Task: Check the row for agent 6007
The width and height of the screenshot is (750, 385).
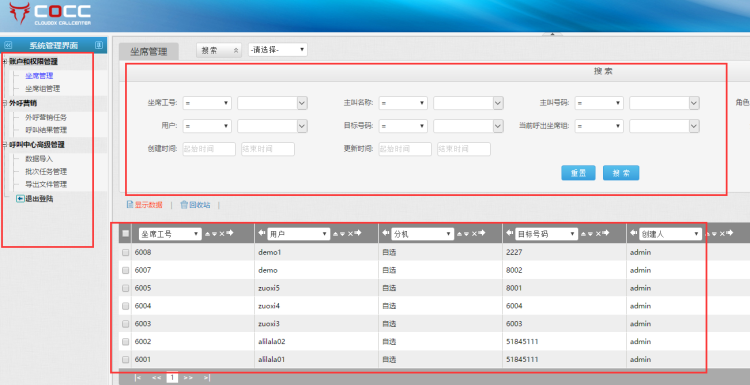Action: [x=125, y=270]
